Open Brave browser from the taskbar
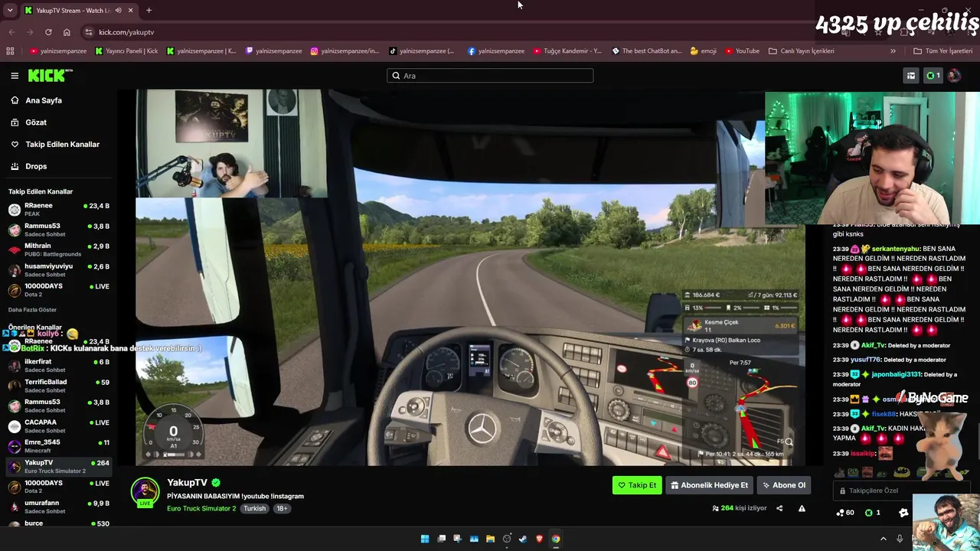This screenshot has width=980, height=551. tap(539, 539)
